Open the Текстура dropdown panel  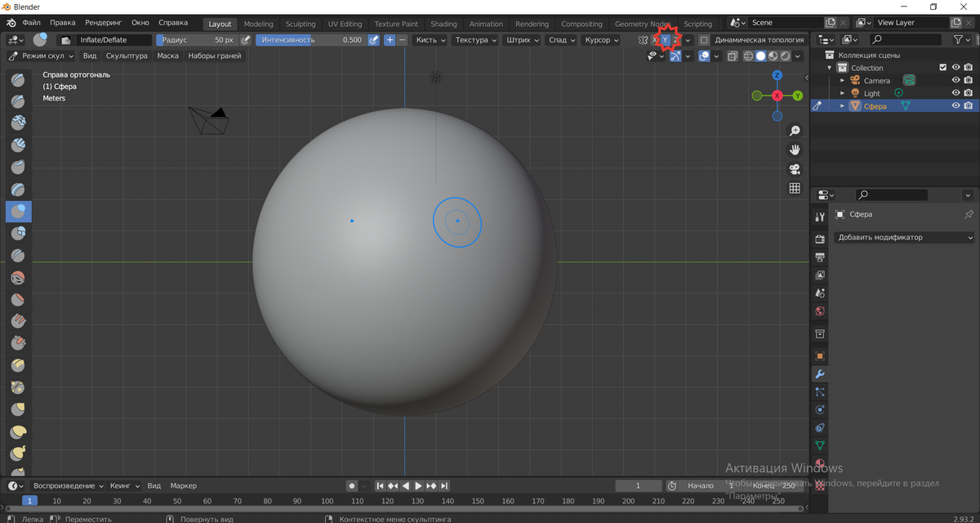point(476,40)
